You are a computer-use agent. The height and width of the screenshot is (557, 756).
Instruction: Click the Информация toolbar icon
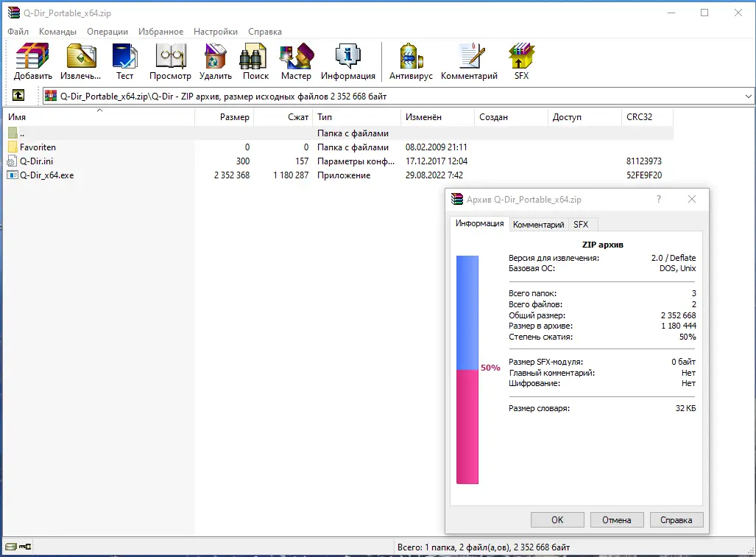point(347,61)
